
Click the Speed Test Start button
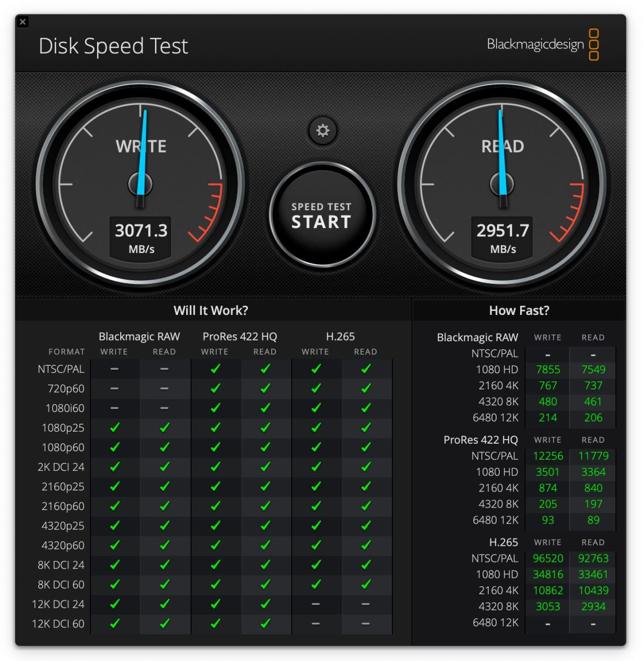[x=322, y=215]
